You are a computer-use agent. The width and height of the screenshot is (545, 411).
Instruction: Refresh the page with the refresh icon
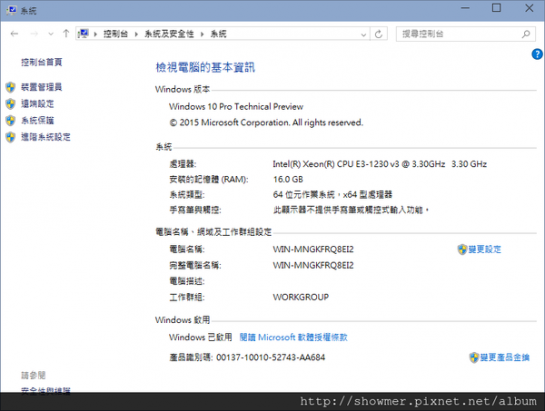(379, 34)
